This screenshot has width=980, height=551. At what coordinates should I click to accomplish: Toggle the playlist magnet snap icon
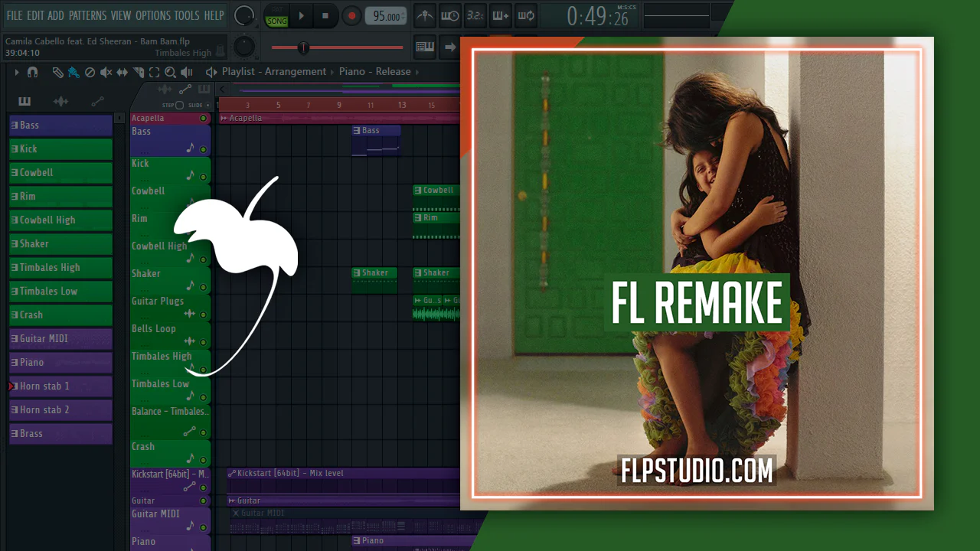(32, 72)
